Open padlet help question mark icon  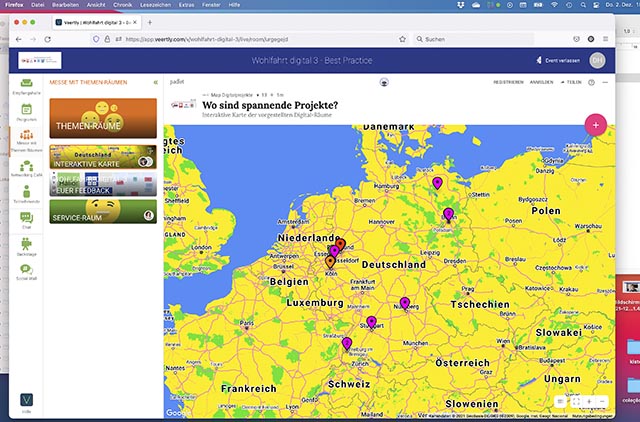click(591, 82)
